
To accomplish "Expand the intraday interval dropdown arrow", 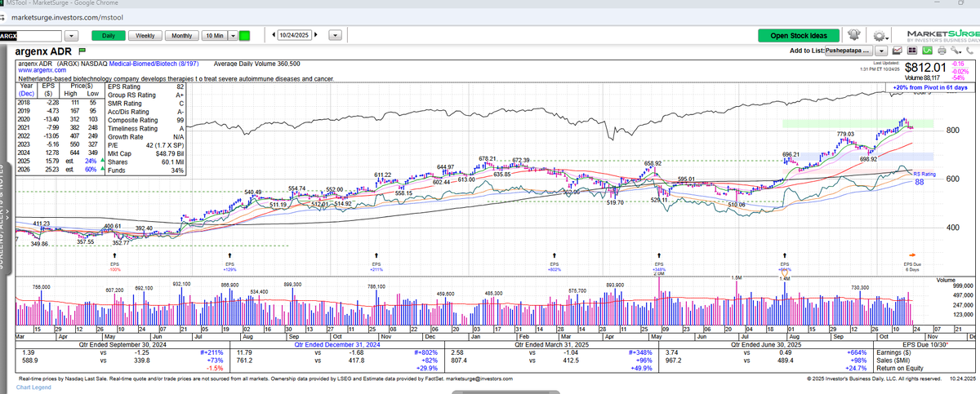I will coord(233,36).
